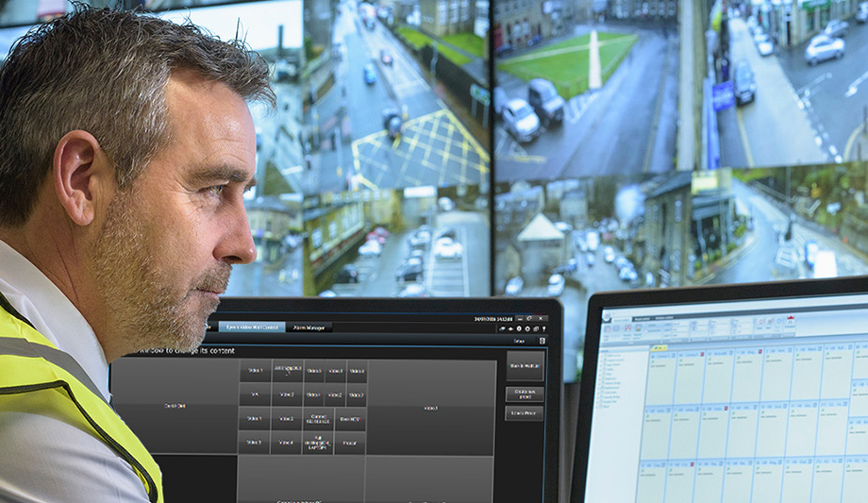Select the large Video 3 tile on the right

[x=430, y=408]
